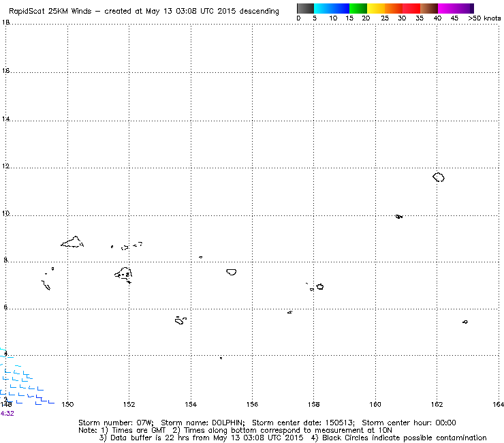The height and width of the screenshot is (443, 504).
Task: Click the '12' latitude axis label
Action: (x=5, y=166)
